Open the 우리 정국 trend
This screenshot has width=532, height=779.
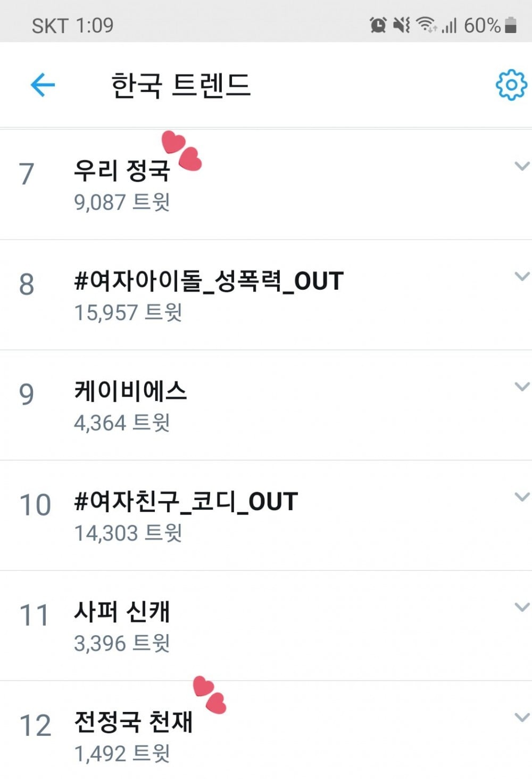point(122,170)
